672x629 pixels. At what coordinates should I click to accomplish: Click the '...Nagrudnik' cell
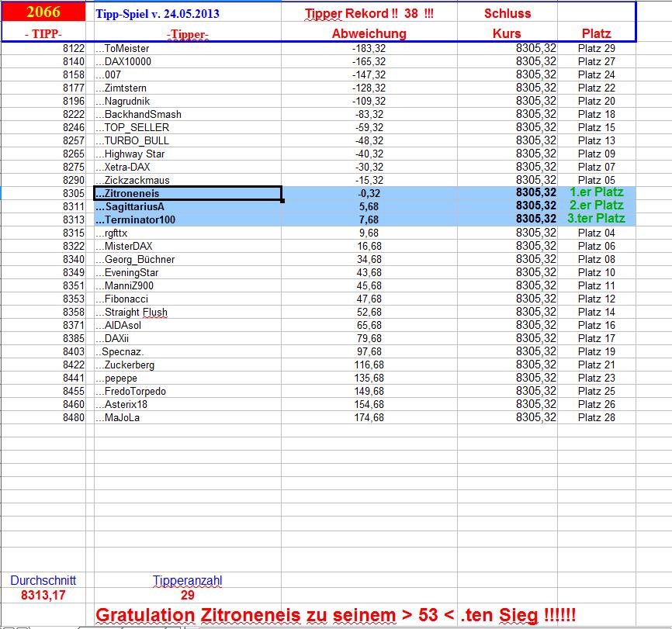pos(188,101)
